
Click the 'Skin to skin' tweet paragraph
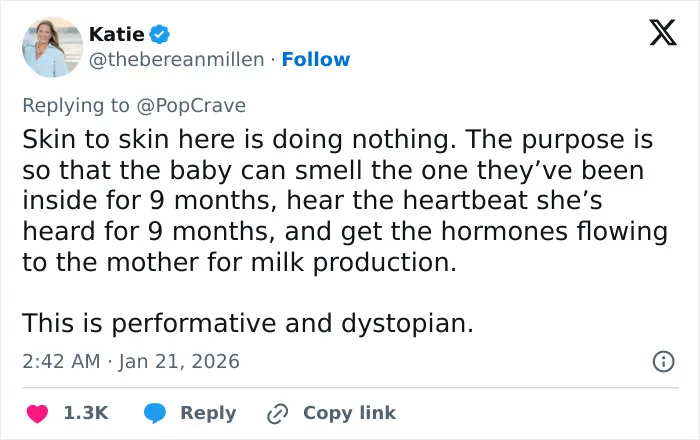point(345,200)
